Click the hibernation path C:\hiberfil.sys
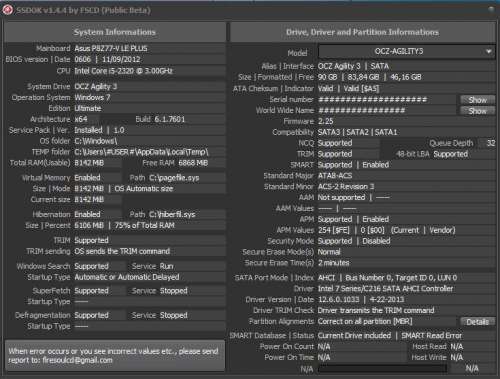Viewport: 500px width, 379px height. (172, 214)
